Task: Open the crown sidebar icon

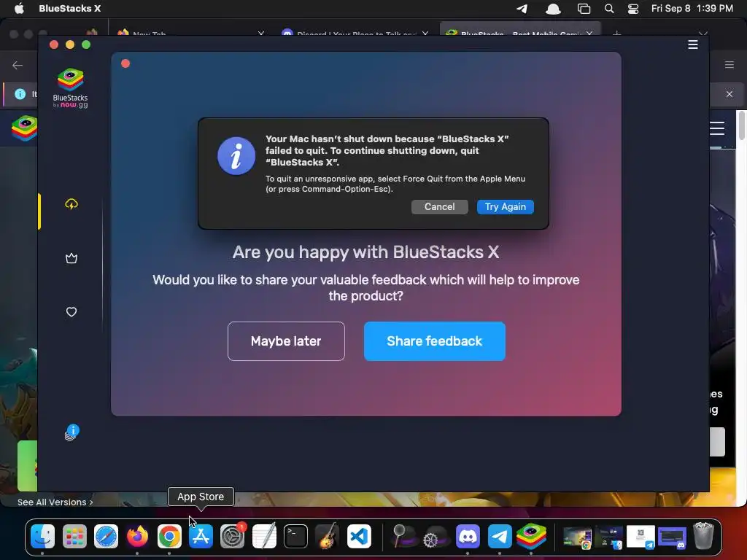Action: coord(71,258)
